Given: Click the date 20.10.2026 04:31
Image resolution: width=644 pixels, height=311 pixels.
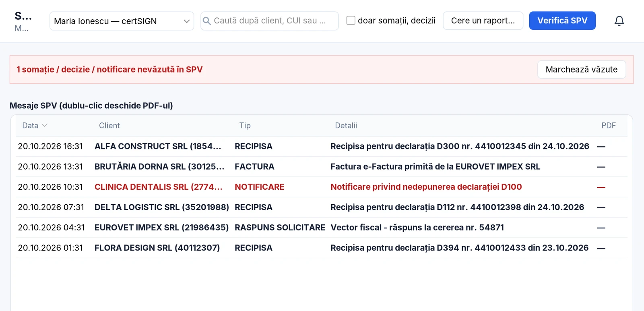Looking at the screenshot, I should click(x=52, y=228).
